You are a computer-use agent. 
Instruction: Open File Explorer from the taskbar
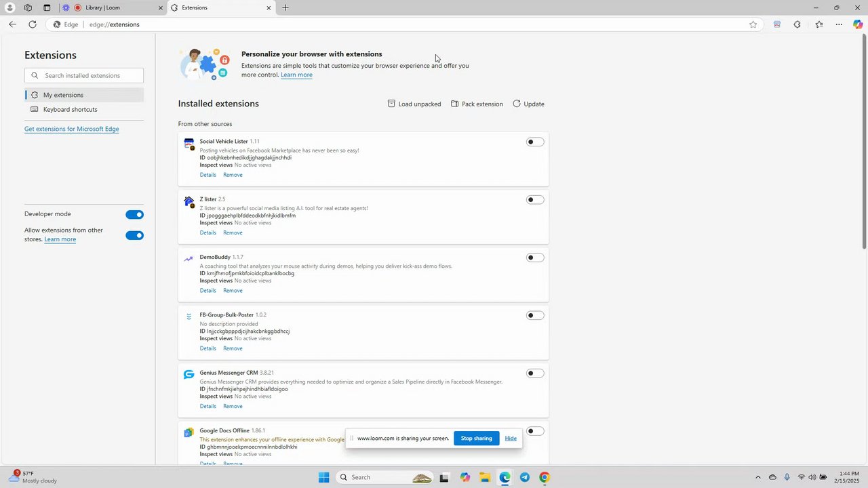click(x=485, y=477)
